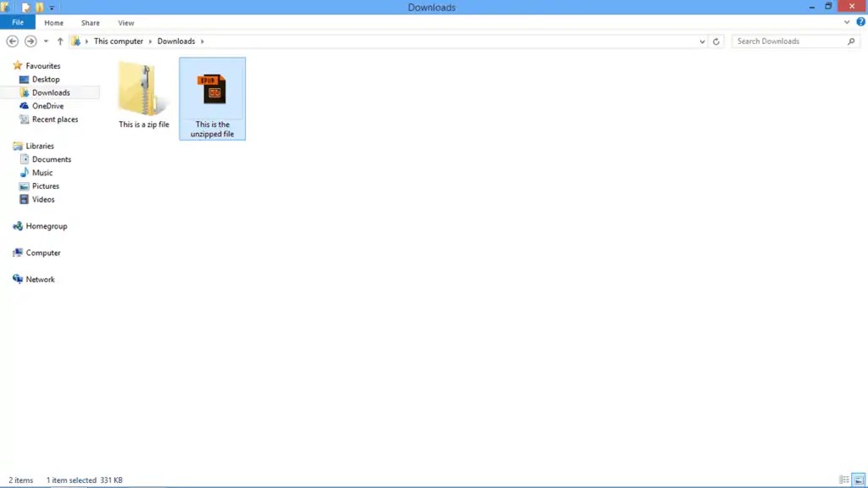This screenshot has height=488, width=868.
Task: Go up one folder level with the up arrow
Action: [59, 41]
